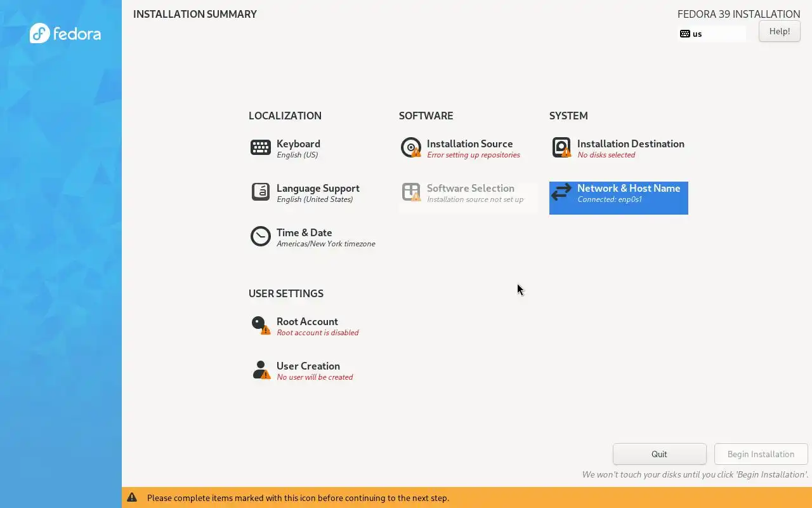Open Installation Source disc icon
This screenshot has height=508, width=812.
(x=411, y=147)
